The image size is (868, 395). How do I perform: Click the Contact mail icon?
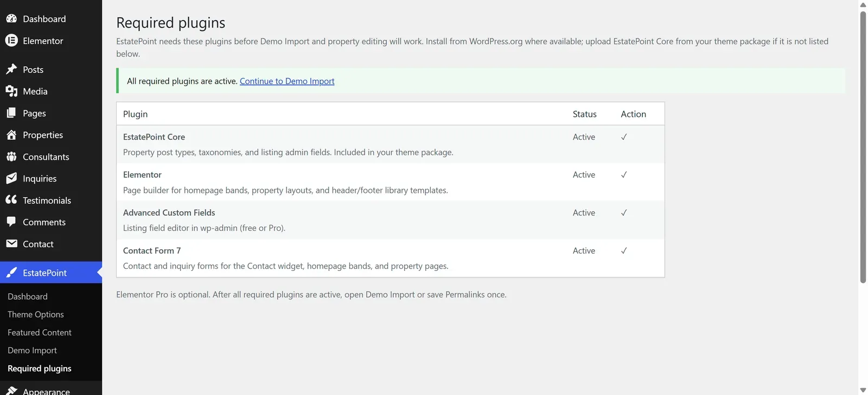(x=11, y=244)
